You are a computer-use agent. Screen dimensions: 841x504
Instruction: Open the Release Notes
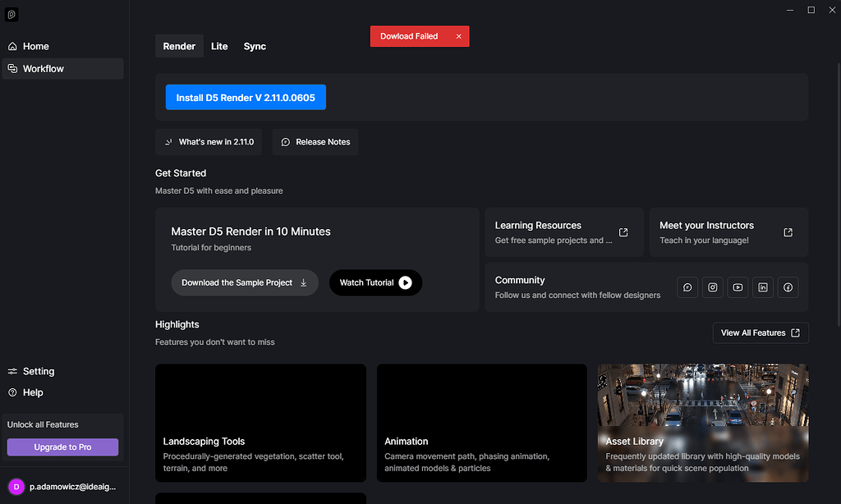(x=315, y=141)
